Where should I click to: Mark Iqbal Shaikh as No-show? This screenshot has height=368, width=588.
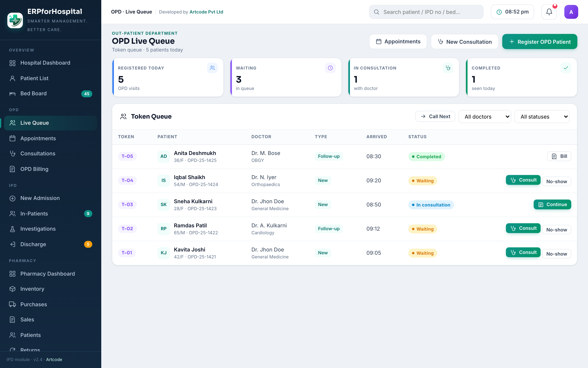coord(557,181)
